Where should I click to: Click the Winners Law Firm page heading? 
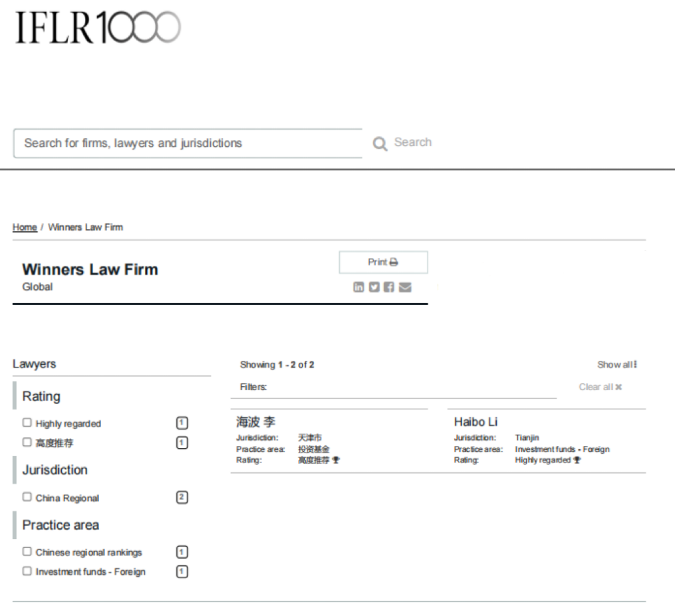[90, 269]
